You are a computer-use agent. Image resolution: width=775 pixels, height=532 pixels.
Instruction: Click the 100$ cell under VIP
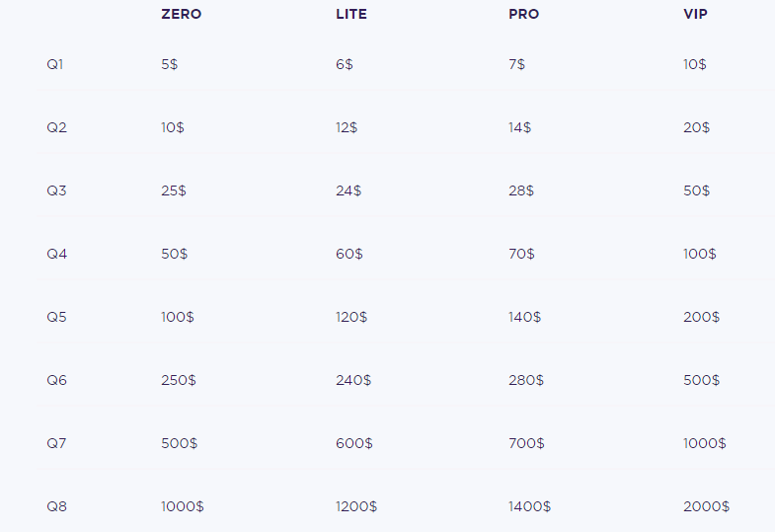pos(700,254)
